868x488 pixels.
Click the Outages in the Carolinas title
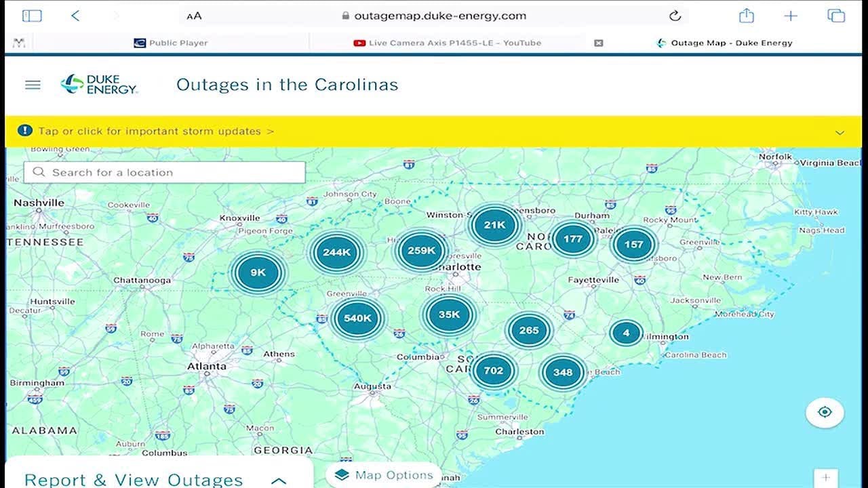288,85
